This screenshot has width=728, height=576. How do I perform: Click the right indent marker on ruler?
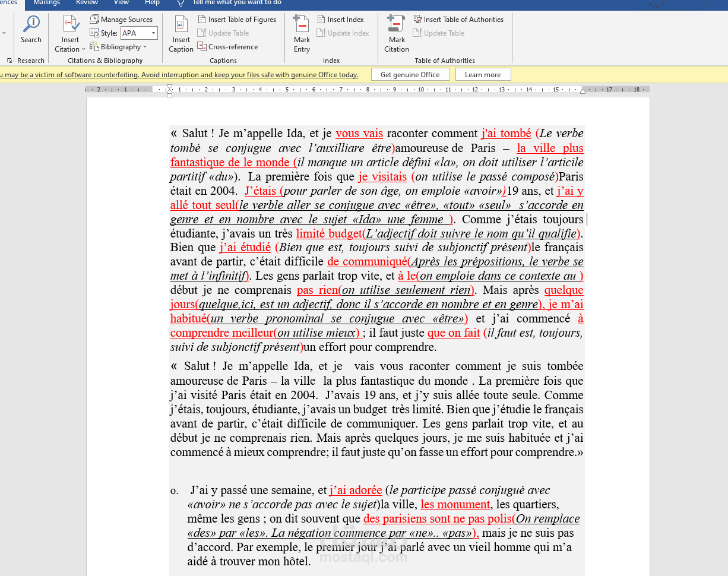click(583, 91)
